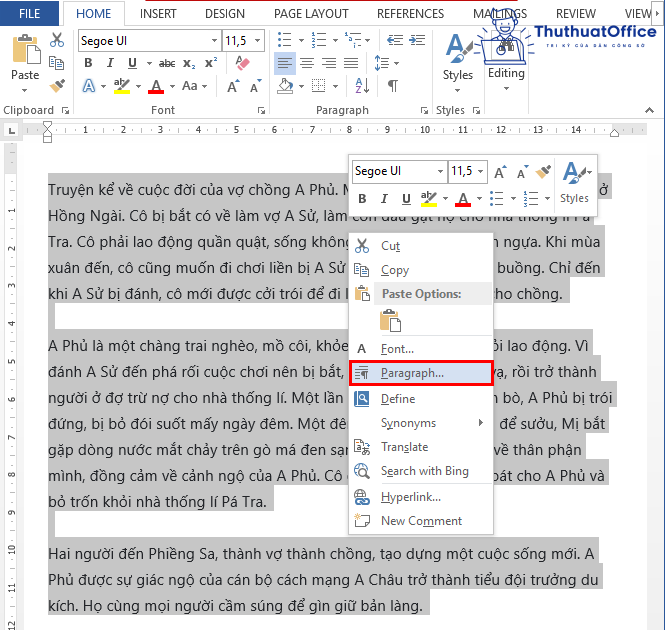Image resolution: width=665 pixels, height=630 pixels.
Task: Increase paragraph indent
Action: click(417, 40)
